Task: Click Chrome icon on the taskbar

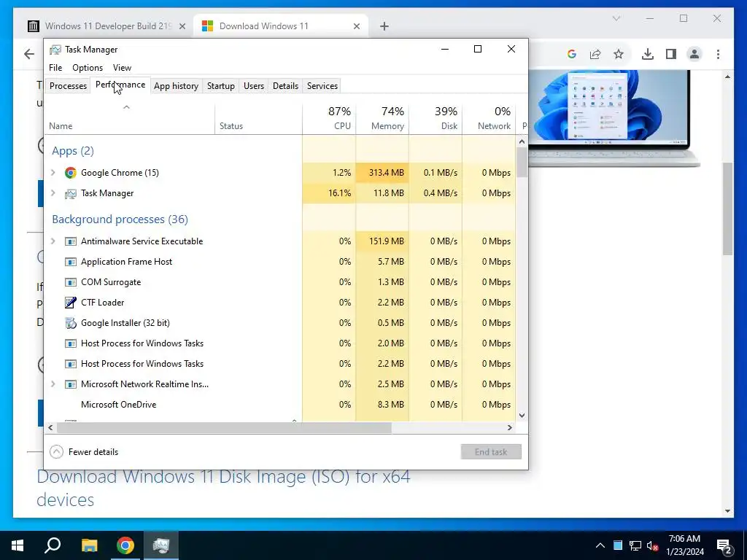Action: (x=125, y=545)
